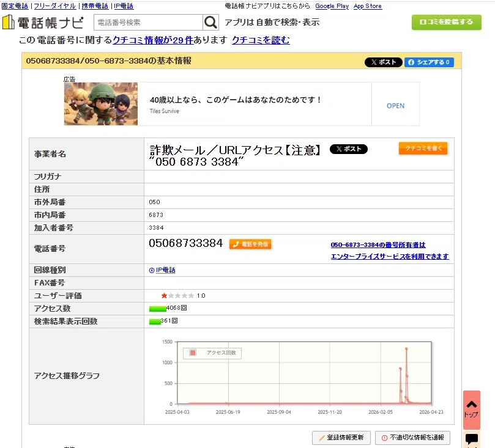Click the info icon beside IP電話
This screenshot has height=448, width=495.
[x=152, y=270]
